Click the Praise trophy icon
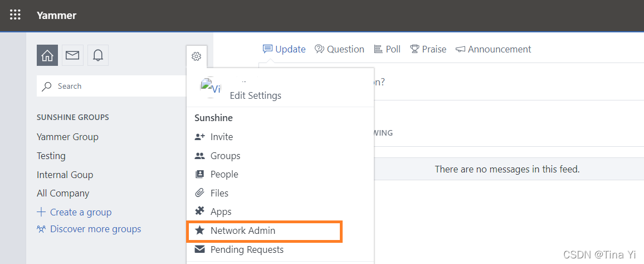This screenshot has height=264, width=644. [414, 49]
